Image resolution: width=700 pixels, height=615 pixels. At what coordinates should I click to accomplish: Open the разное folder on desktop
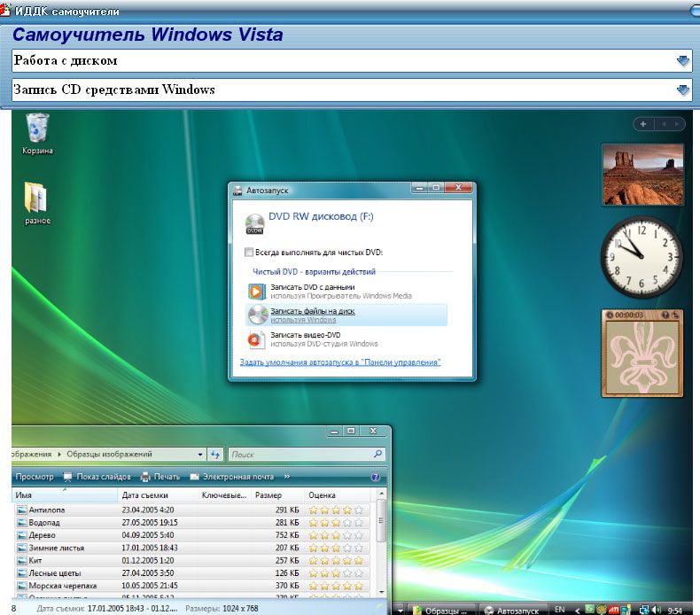point(37,199)
